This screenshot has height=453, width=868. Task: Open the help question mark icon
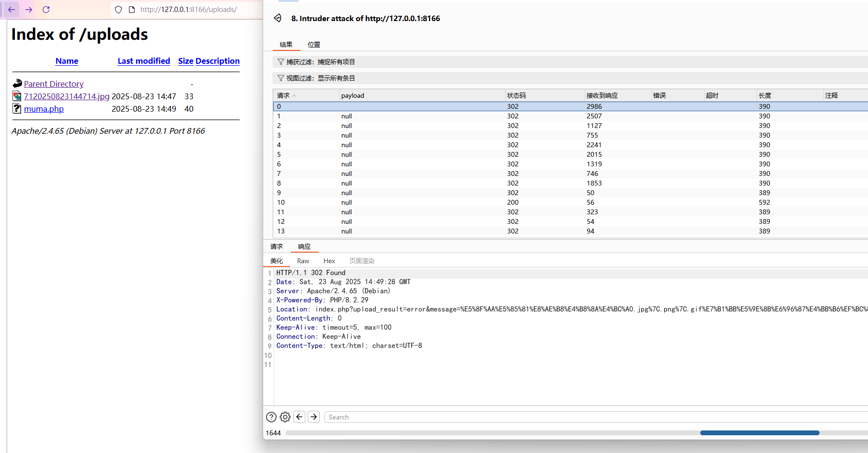[x=271, y=417]
